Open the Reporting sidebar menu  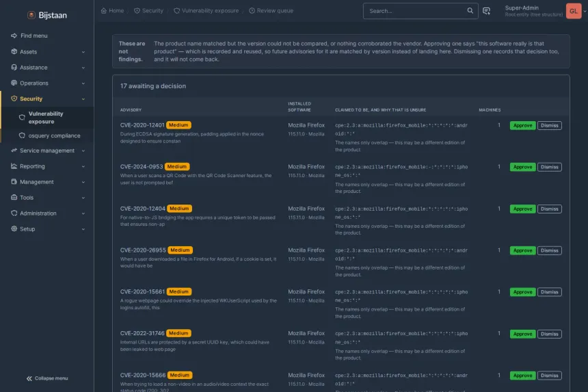coord(47,166)
